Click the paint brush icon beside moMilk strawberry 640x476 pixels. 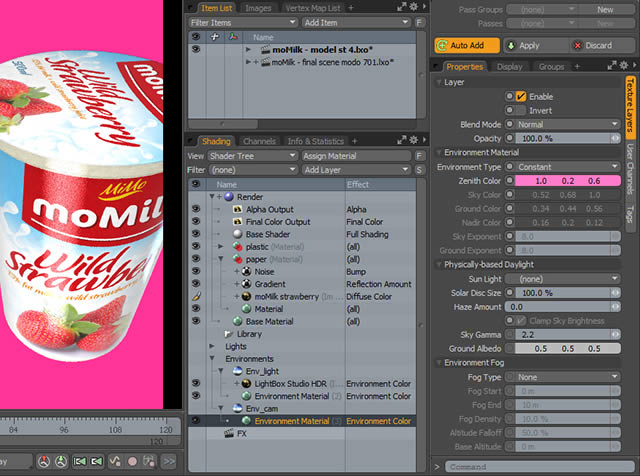196,296
